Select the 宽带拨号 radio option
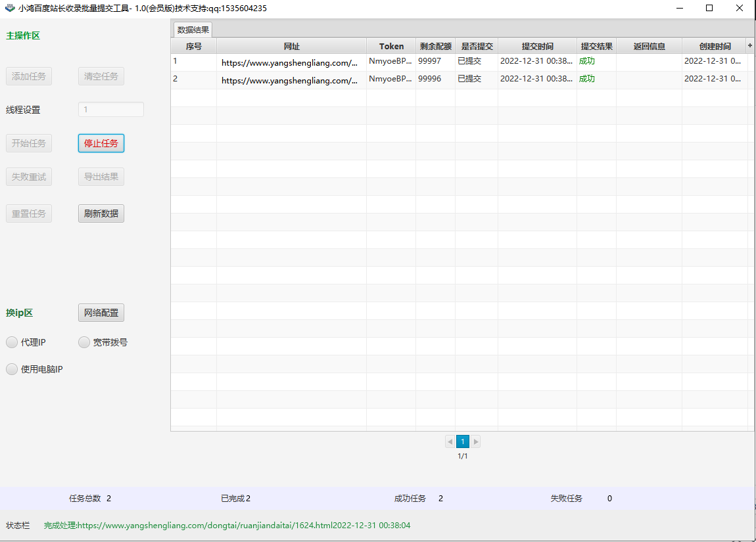Viewport: 756px width, 542px height. [84, 342]
